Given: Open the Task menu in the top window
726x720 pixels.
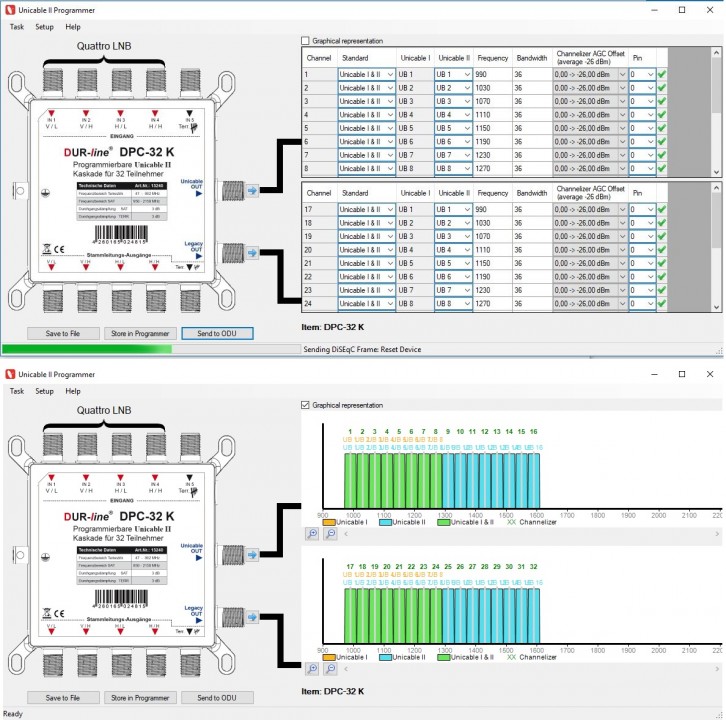Looking at the screenshot, I should point(16,27).
